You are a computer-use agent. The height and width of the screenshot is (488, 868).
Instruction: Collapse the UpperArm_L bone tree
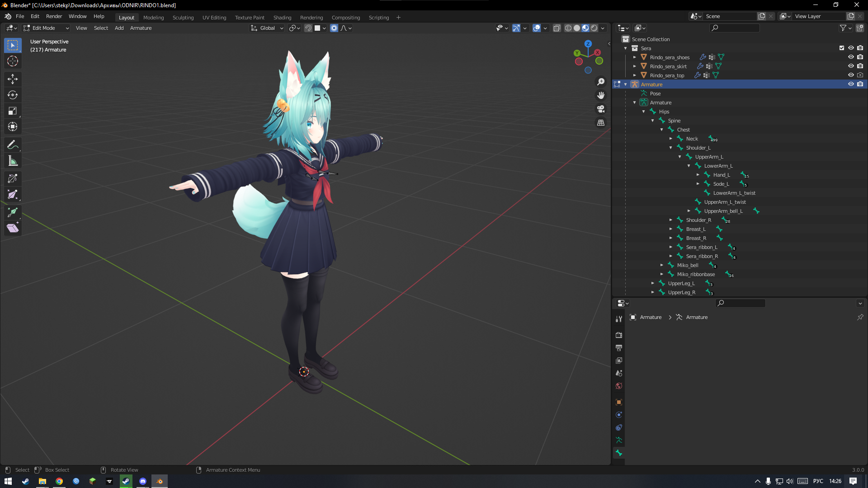click(680, 157)
